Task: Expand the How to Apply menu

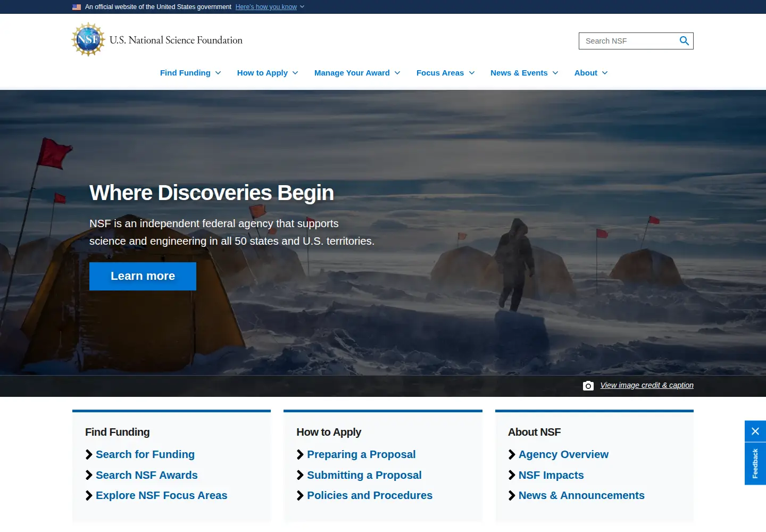Action: (268, 73)
